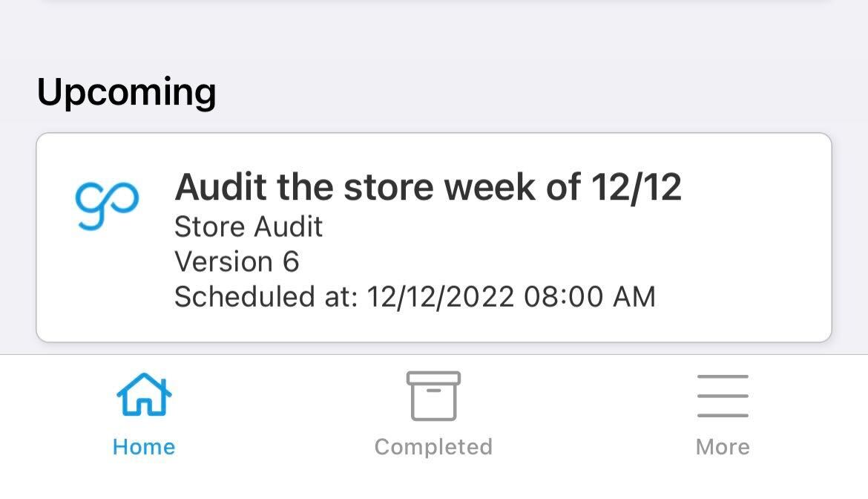Open the Audit the store week of 12/12 mission
Screen dimensions: 868x499
coord(434,238)
